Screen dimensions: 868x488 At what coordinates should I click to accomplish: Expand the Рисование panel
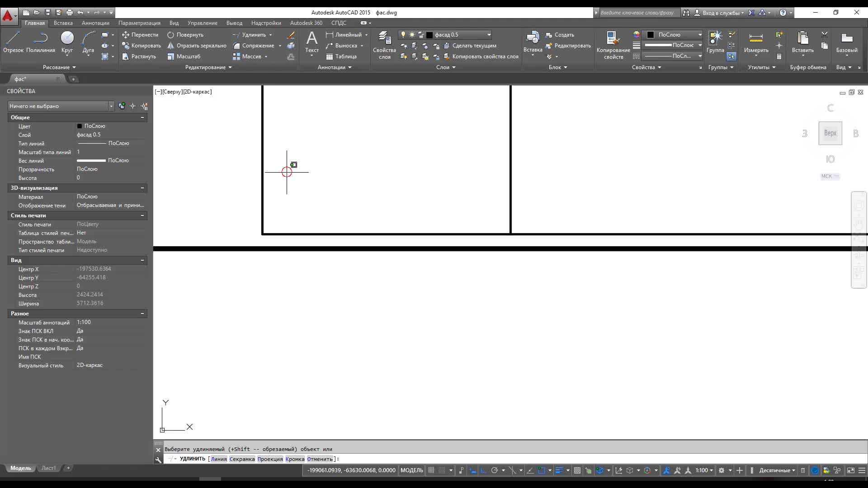pyautogui.click(x=59, y=67)
